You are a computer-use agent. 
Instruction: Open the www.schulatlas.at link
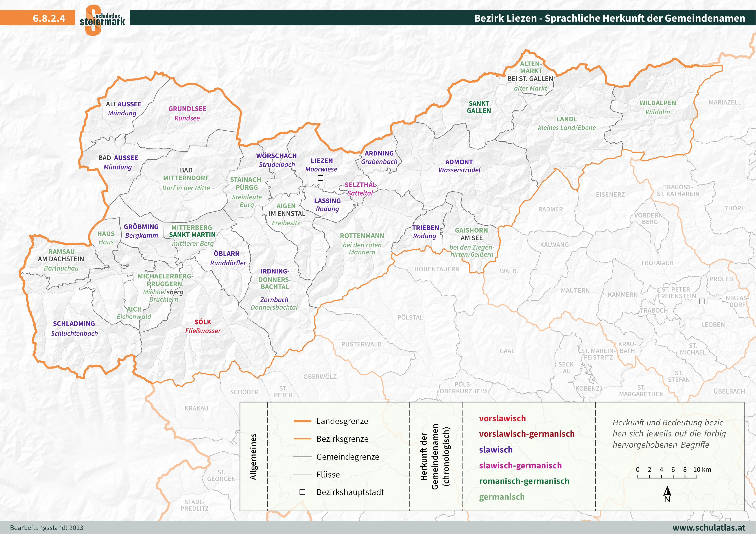[709, 528]
